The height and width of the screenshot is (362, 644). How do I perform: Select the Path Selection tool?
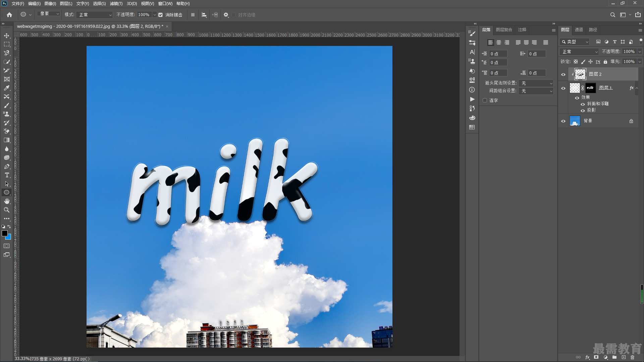(x=7, y=184)
